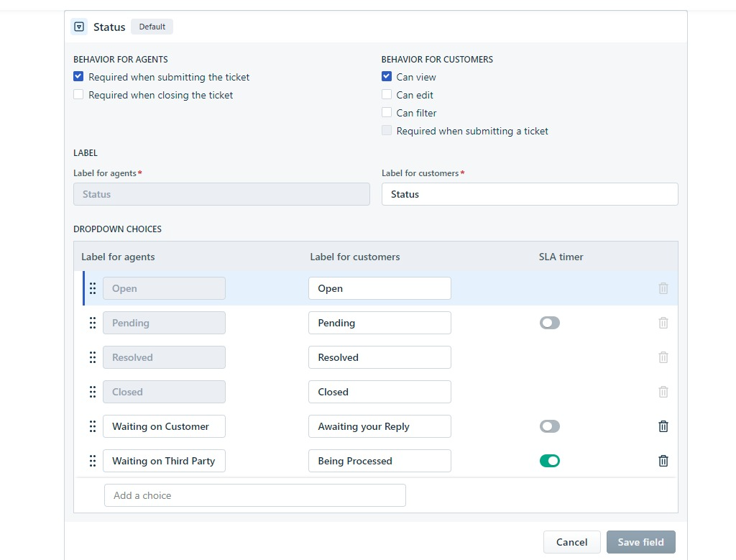Edit the Awaiting your Reply field

379,426
